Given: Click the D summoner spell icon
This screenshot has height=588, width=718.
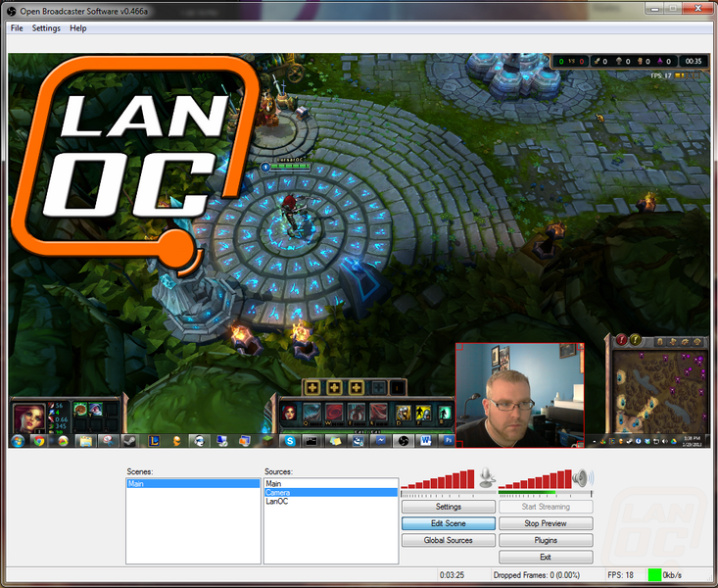Looking at the screenshot, I should pos(403,413).
